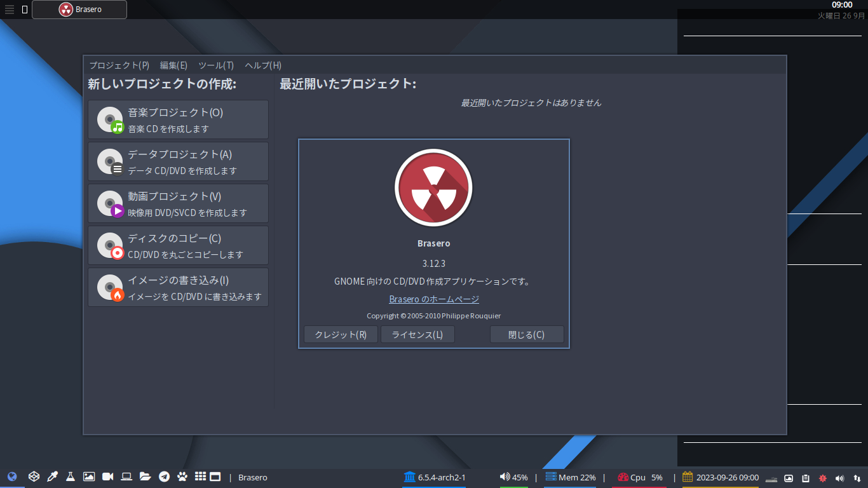Click the keyboard tray icon

point(771,478)
